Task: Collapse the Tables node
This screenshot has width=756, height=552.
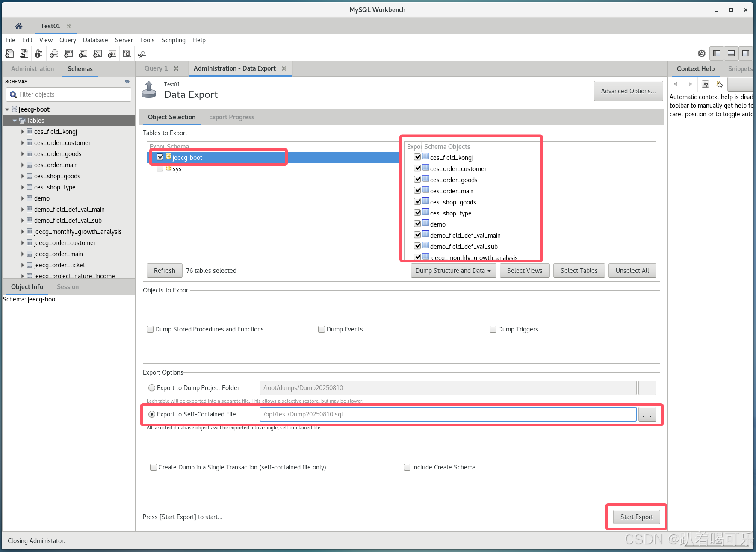Action: [15, 121]
